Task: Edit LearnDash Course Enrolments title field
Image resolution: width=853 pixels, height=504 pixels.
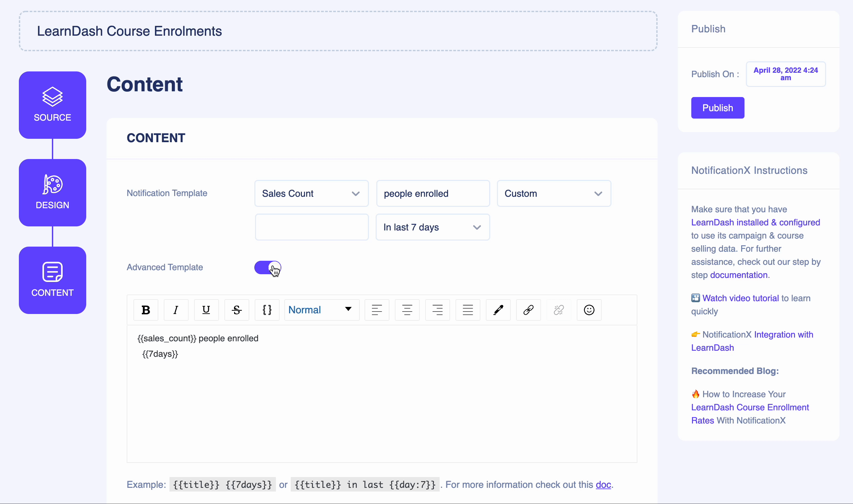Action: pos(338,31)
